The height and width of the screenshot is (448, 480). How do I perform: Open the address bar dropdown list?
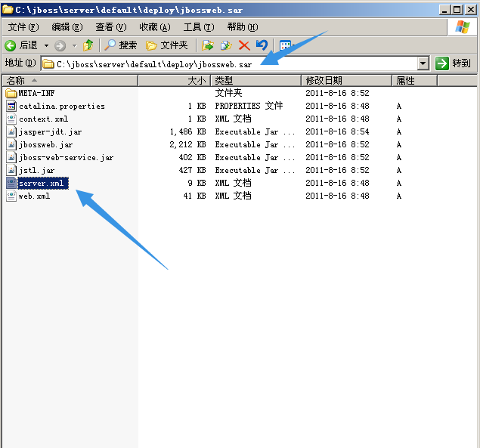[x=423, y=63]
